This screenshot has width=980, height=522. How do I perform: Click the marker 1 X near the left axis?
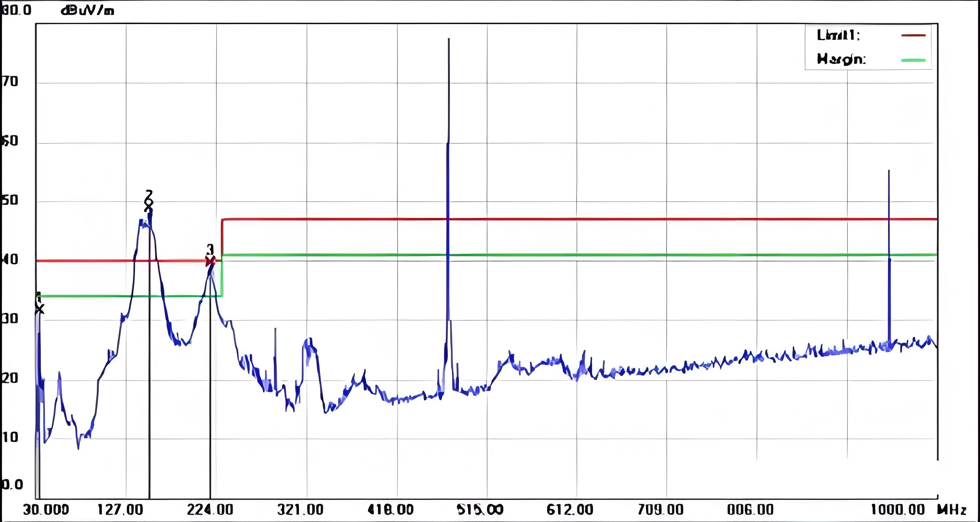click(39, 309)
